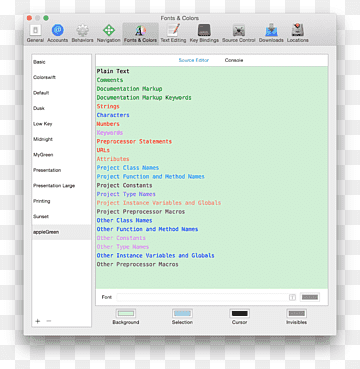Select the Project Type Names row
Image resolution: width=360 pixels, height=369 pixels.
click(x=212, y=194)
